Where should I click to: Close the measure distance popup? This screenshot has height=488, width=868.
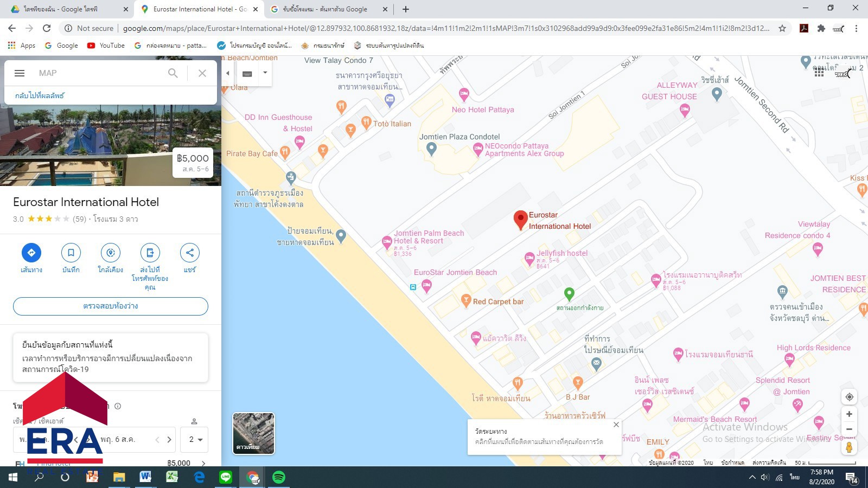[616, 425]
